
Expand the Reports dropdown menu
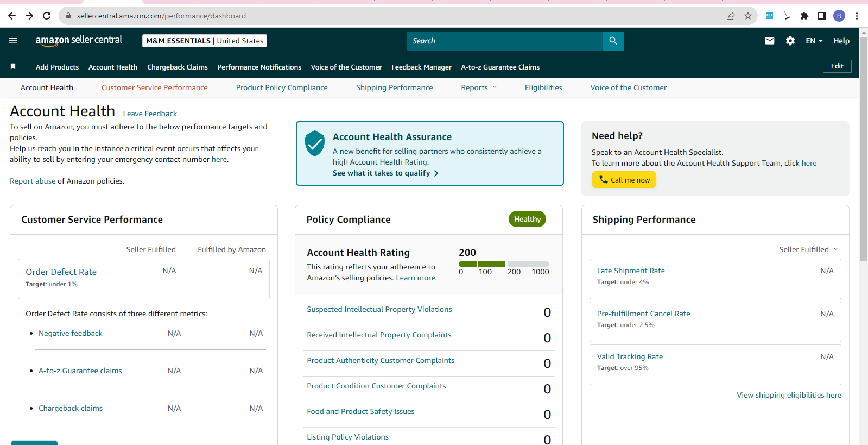[x=479, y=87]
